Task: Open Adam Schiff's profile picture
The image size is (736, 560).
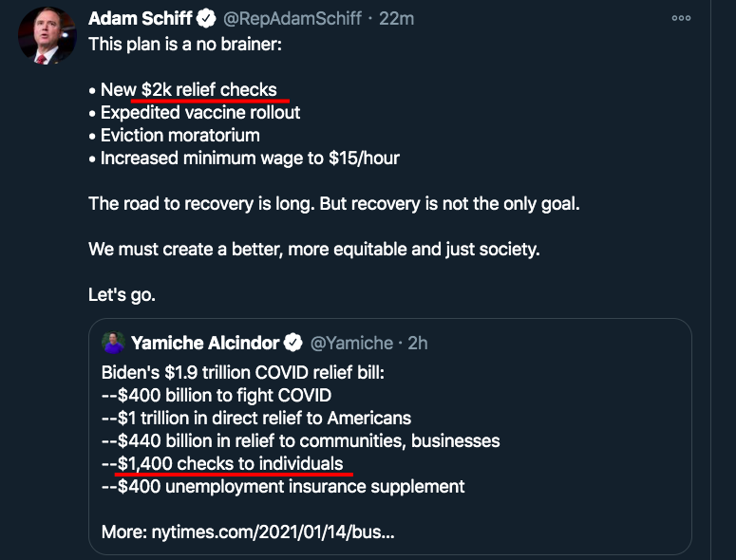Action: [x=47, y=38]
